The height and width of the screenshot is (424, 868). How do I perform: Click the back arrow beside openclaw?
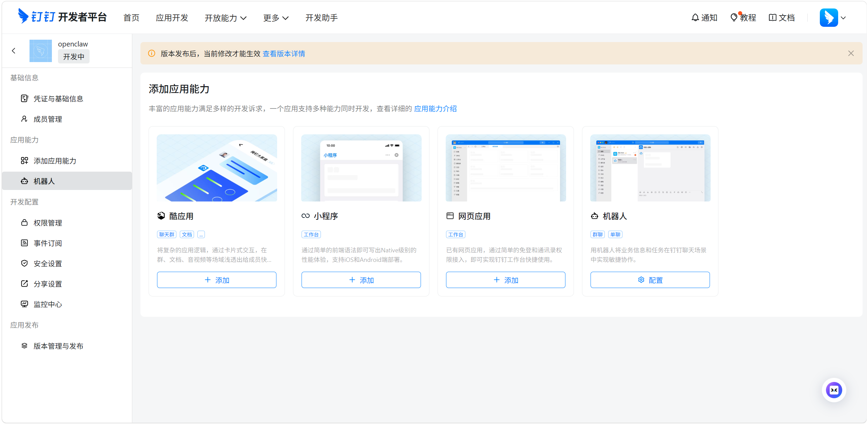click(14, 51)
